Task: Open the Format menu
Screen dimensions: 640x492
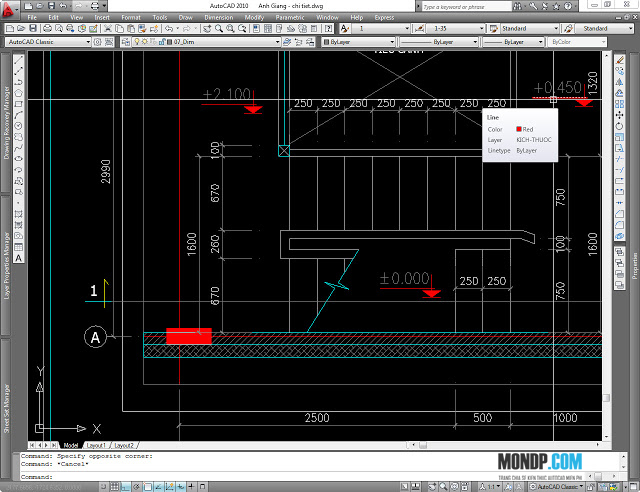Action: 131,18
